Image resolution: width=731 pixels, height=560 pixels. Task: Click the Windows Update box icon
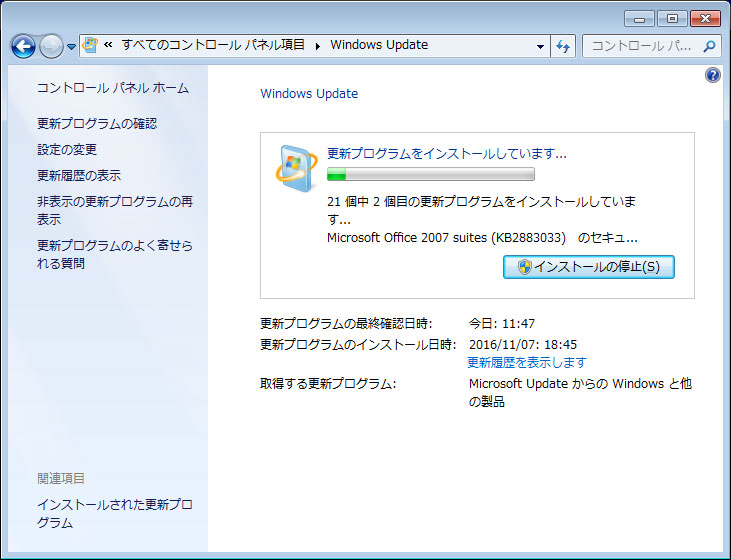(x=297, y=168)
